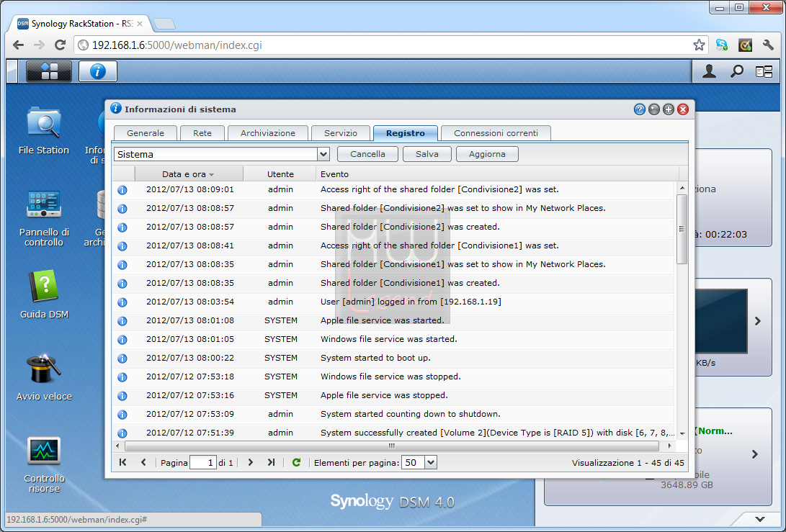The width and height of the screenshot is (786, 532).
Task: Go to first page of log
Action: click(122, 462)
